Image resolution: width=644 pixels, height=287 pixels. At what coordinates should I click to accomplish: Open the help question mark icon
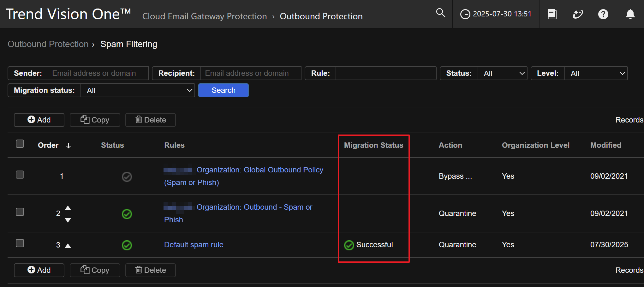(x=603, y=14)
